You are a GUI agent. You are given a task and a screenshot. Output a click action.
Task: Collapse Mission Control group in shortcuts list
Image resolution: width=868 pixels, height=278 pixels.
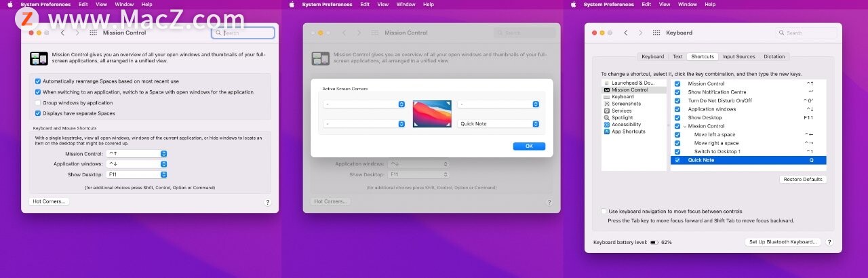pos(684,126)
